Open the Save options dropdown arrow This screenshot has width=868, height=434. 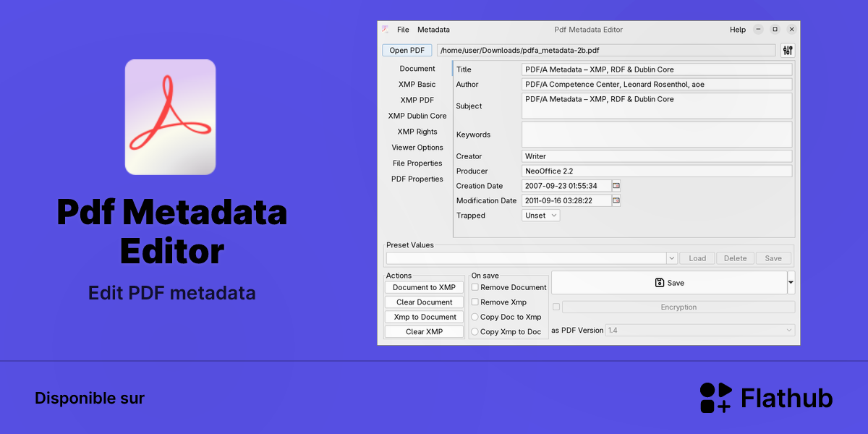pos(791,282)
